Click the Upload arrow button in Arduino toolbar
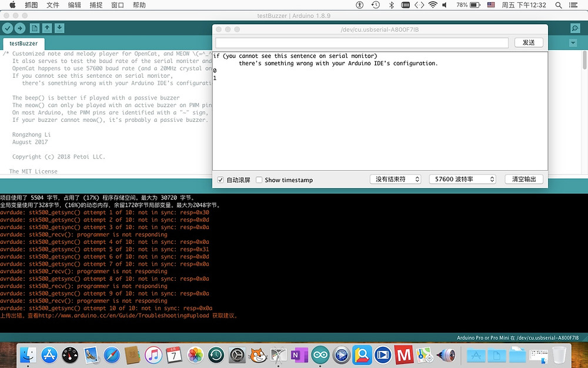Viewport: 588px width, 368px height. click(20, 28)
